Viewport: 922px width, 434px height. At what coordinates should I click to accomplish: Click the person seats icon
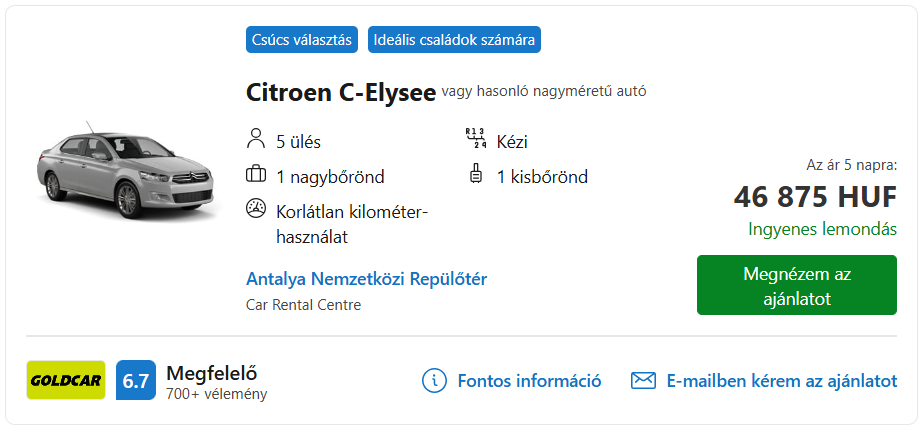(x=256, y=141)
